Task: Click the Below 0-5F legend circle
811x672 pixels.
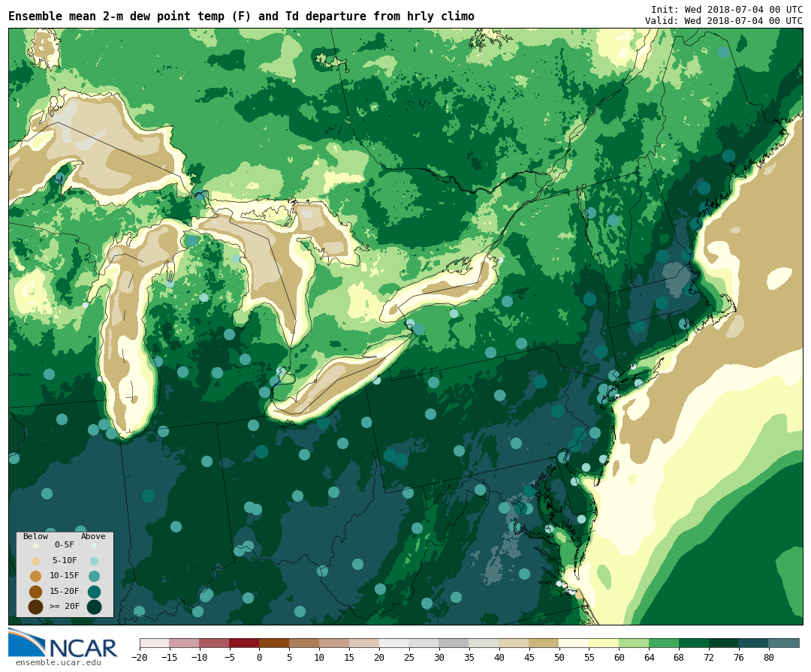Action: (35, 545)
